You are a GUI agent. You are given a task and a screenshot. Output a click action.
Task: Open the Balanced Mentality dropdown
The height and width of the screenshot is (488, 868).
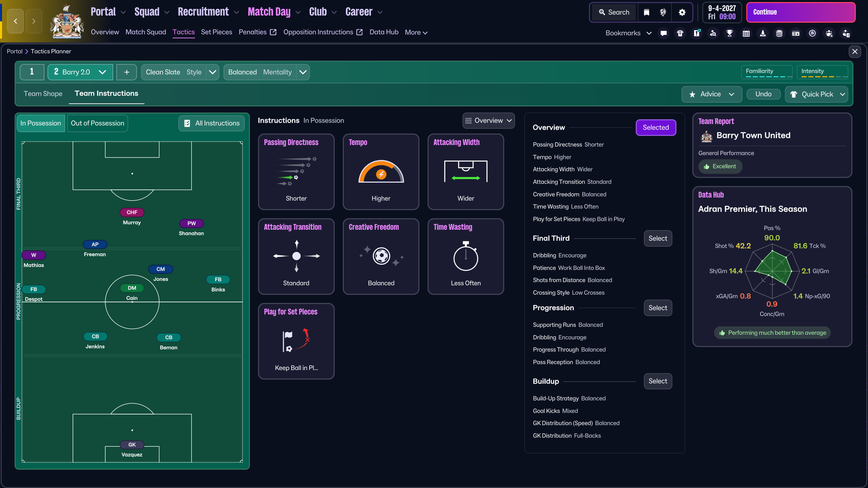coord(303,72)
